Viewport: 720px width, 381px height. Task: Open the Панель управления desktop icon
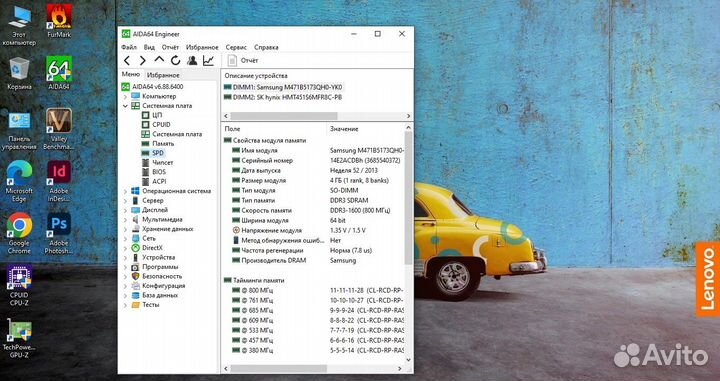point(19,130)
